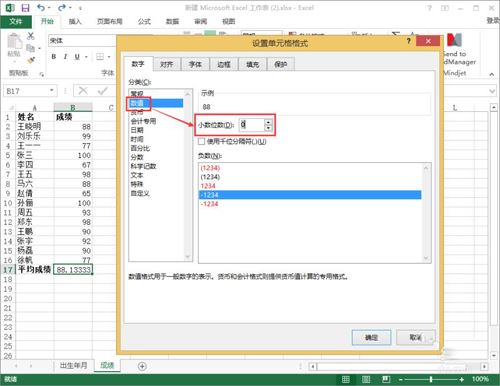The width and height of the screenshot is (500, 386).
Task: Open the 文件 file tab
Action: 16,22
